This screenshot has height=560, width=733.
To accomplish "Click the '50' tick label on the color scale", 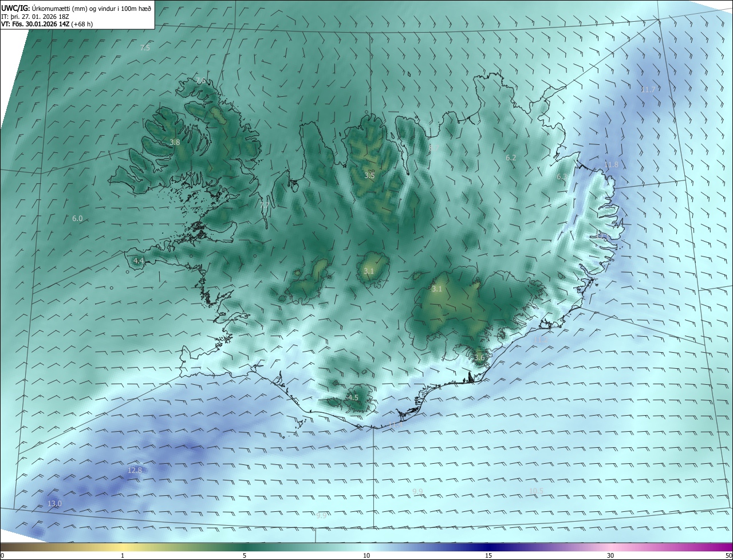I will tap(728, 555).
